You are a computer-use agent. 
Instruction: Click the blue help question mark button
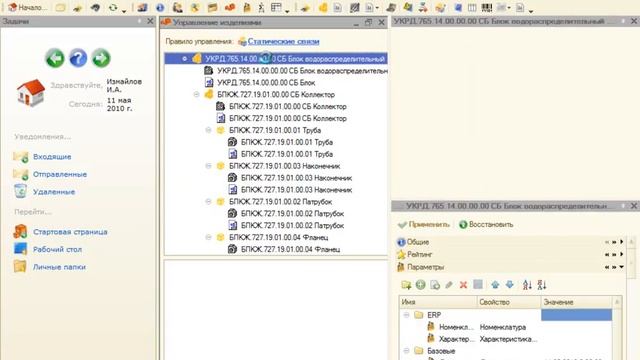(x=78, y=58)
